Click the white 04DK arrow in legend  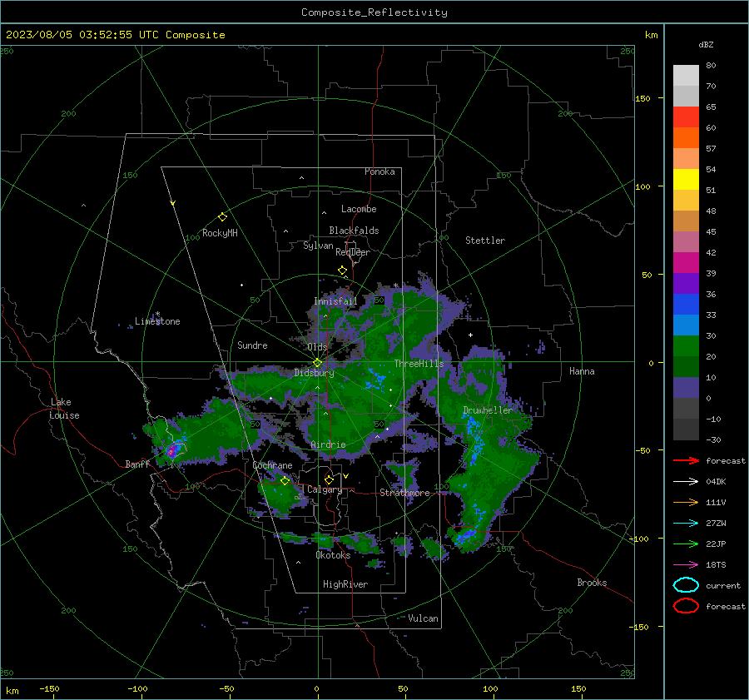(686, 481)
